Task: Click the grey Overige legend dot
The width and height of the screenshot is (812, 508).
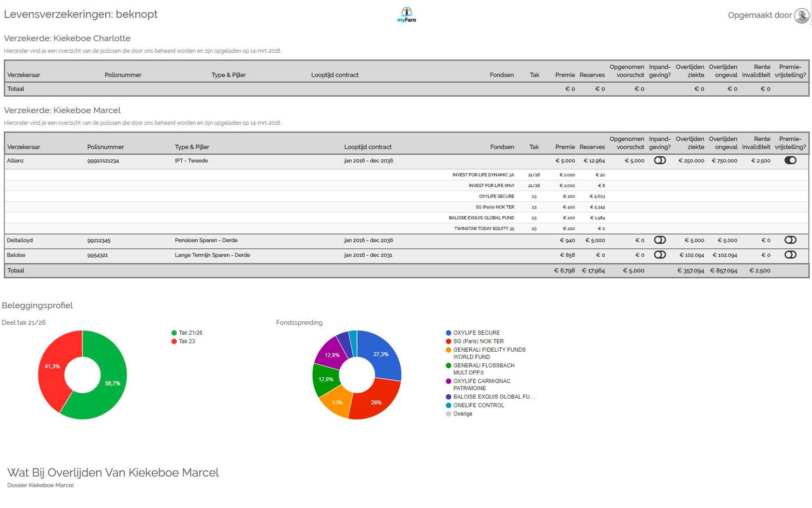Action: [x=449, y=414]
